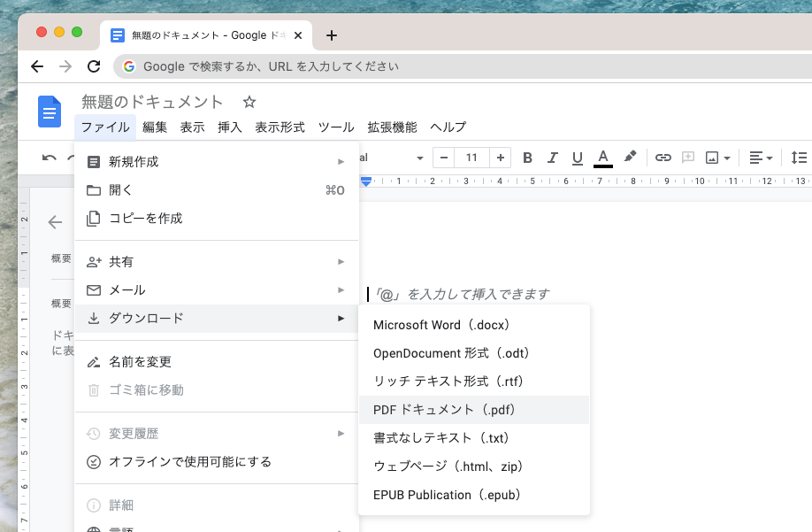The width and height of the screenshot is (812, 532).
Task: Add a comment using toolbar icon
Action: click(687, 158)
